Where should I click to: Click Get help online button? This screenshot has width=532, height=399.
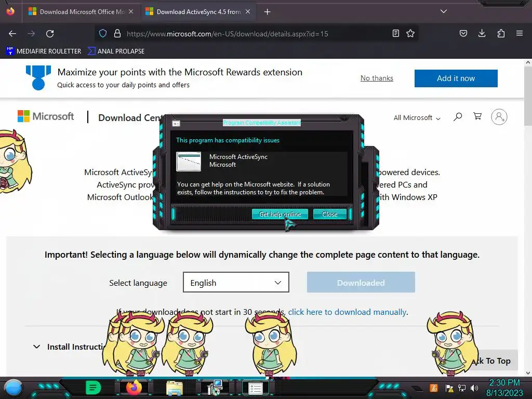pyautogui.click(x=280, y=215)
